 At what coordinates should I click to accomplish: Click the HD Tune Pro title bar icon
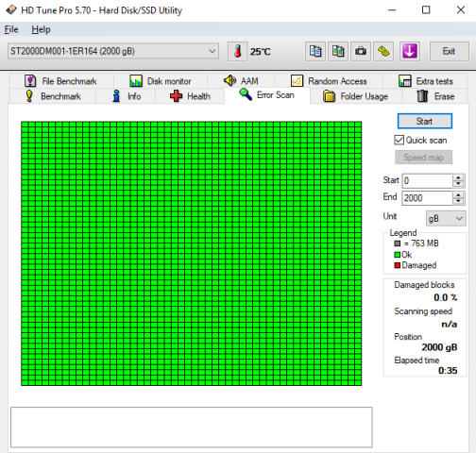tap(11, 10)
